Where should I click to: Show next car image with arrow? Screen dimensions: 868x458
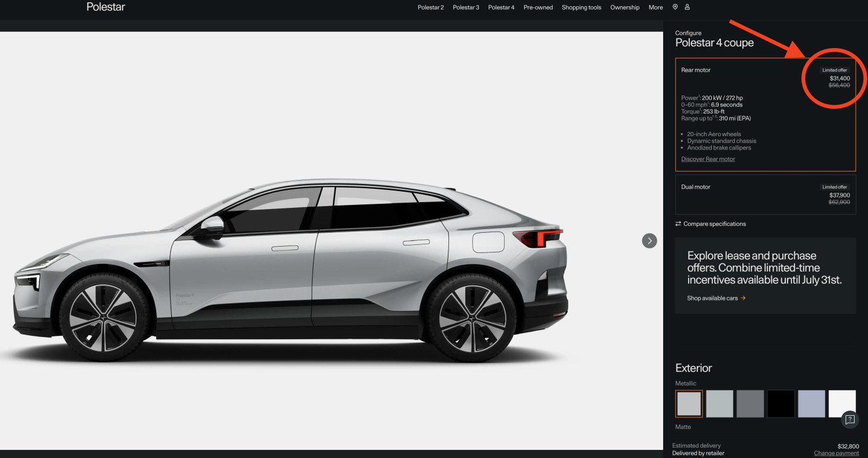click(x=650, y=240)
